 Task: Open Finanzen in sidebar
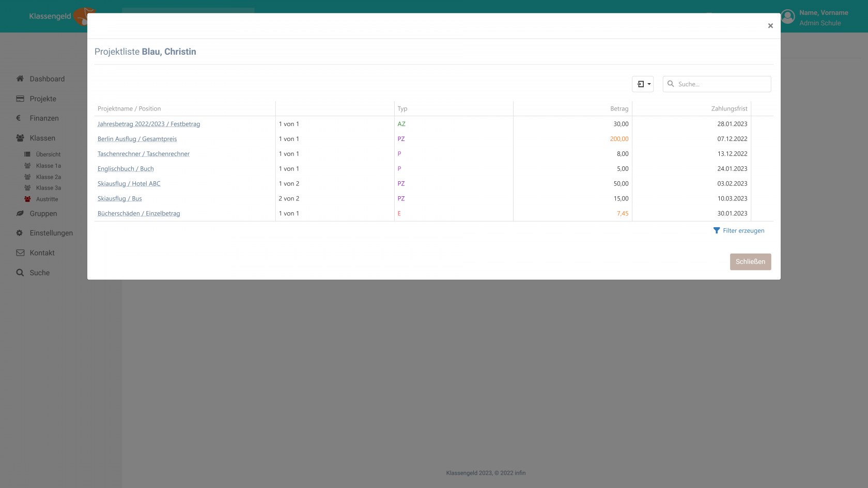pyautogui.click(x=44, y=118)
